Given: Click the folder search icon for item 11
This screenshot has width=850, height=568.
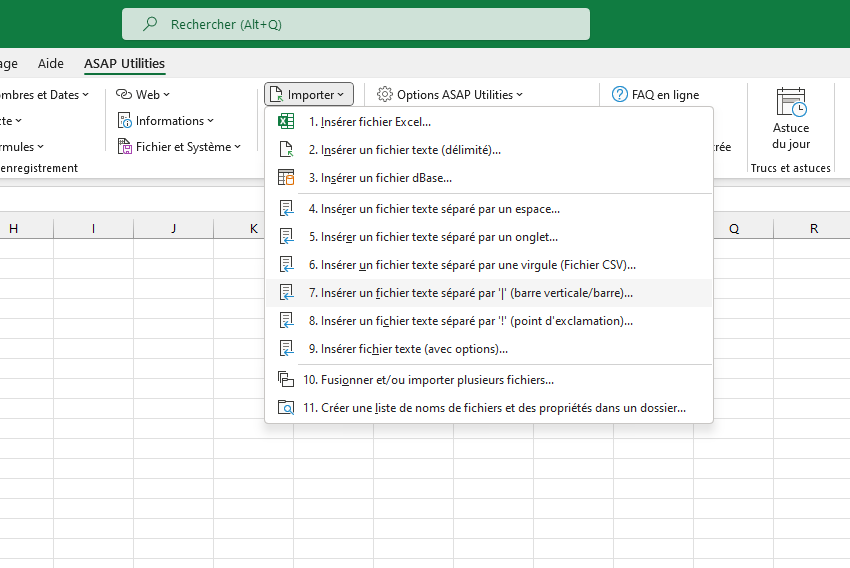Looking at the screenshot, I should (x=286, y=407).
